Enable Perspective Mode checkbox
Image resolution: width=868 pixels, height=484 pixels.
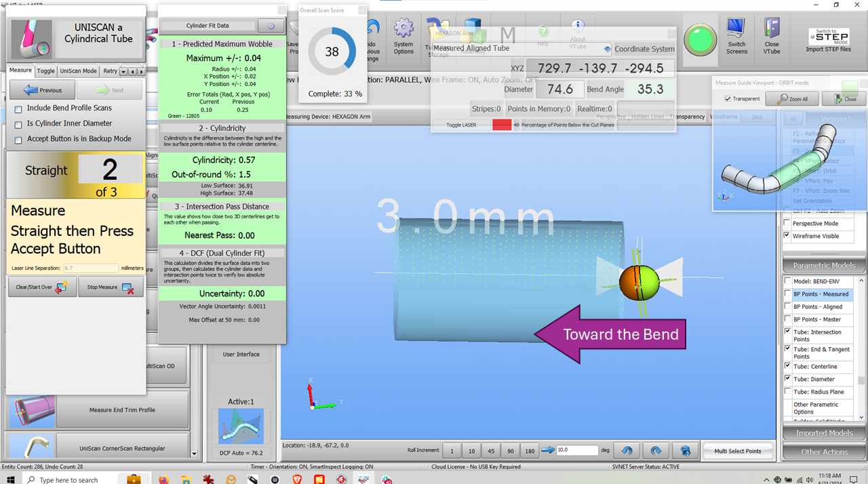point(787,223)
